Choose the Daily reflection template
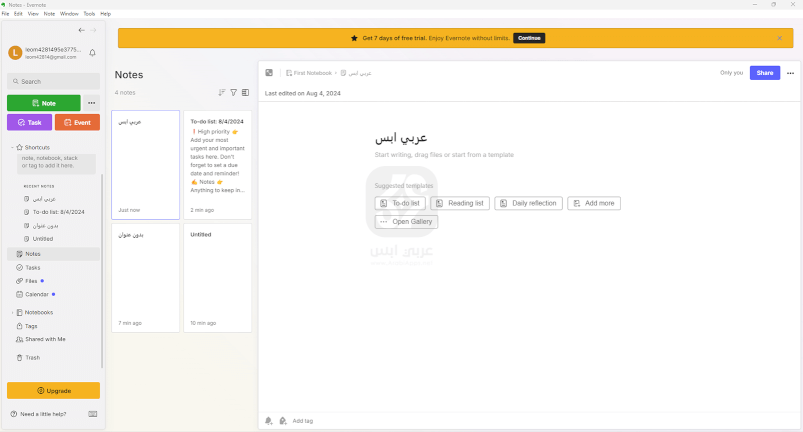Viewport: 803px width, 432px height. [x=529, y=203]
